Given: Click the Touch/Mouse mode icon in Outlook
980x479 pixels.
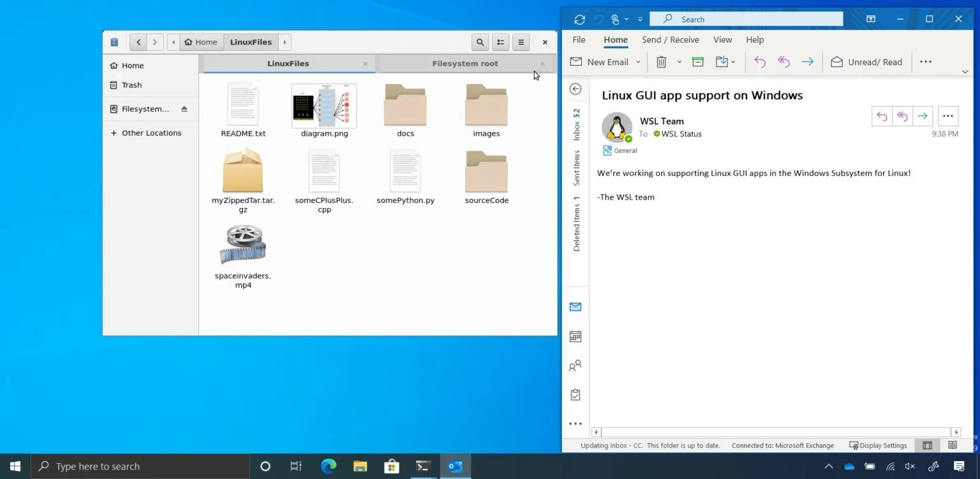Looking at the screenshot, I should [615, 19].
